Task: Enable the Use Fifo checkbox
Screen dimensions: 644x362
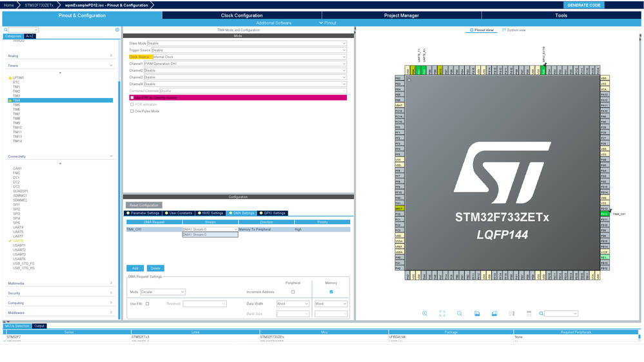Action: pos(147,304)
